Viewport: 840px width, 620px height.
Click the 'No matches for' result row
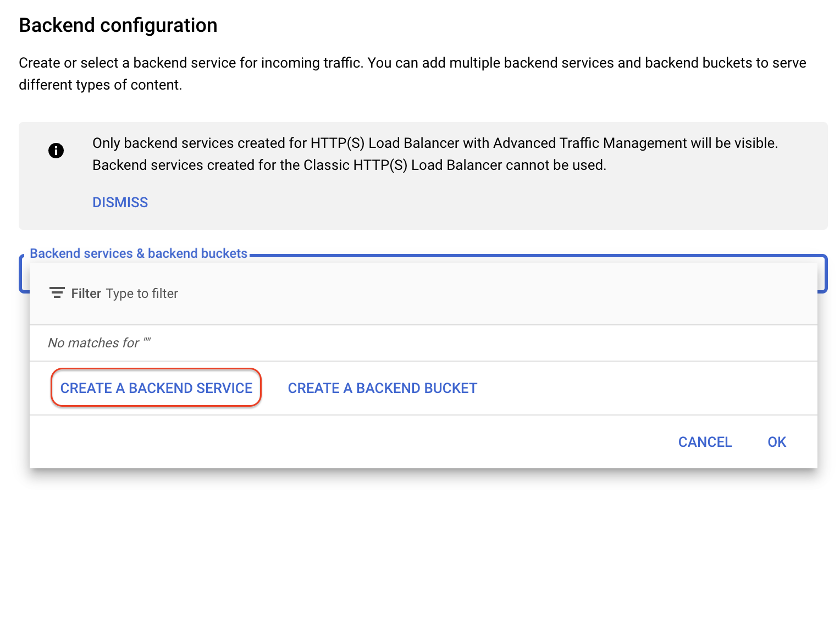coord(99,342)
